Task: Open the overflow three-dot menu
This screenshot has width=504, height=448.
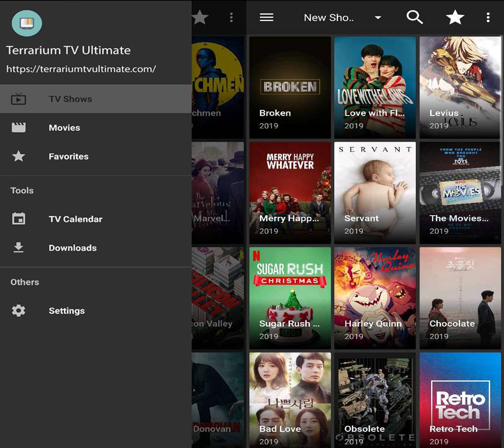Action: coord(488,18)
